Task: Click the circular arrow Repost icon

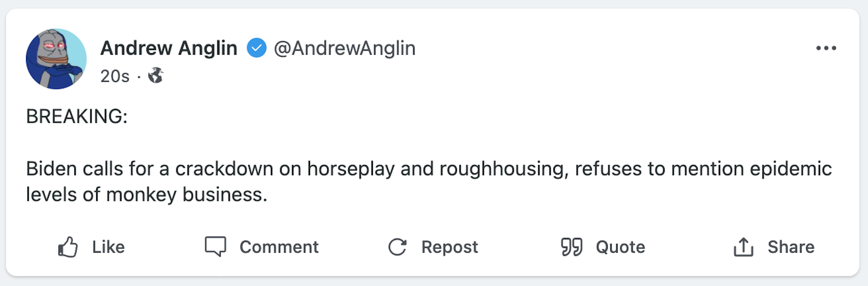Action: (x=397, y=247)
